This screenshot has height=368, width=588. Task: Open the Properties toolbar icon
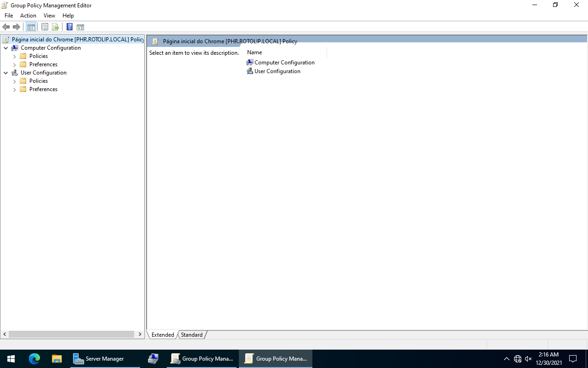(x=45, y=27)
